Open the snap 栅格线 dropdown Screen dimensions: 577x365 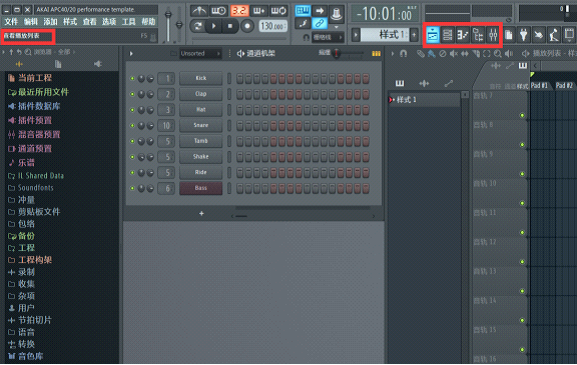328,37
